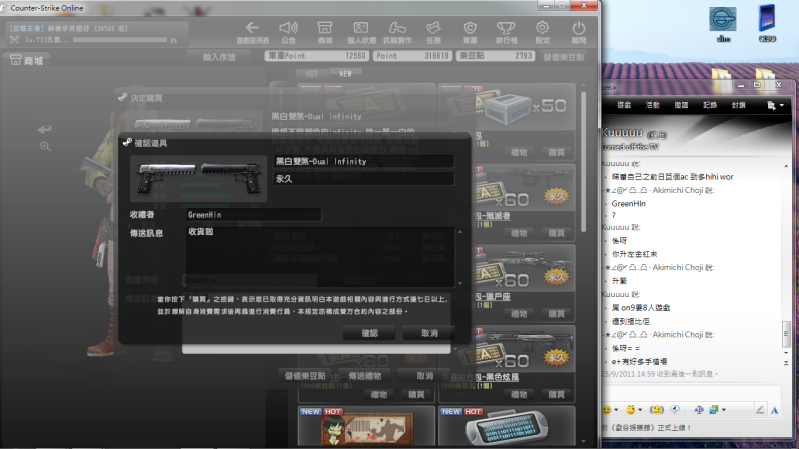Image resolution: width=799 pixels, height=449 pixels.
Task: Select the NEW HOT binary device card
Action: coord(507,426)
